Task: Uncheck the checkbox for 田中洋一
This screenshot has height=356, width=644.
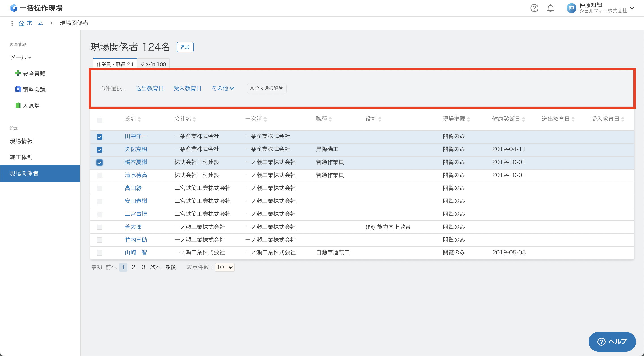Action: pyautogui.click(x=100, y=136)
